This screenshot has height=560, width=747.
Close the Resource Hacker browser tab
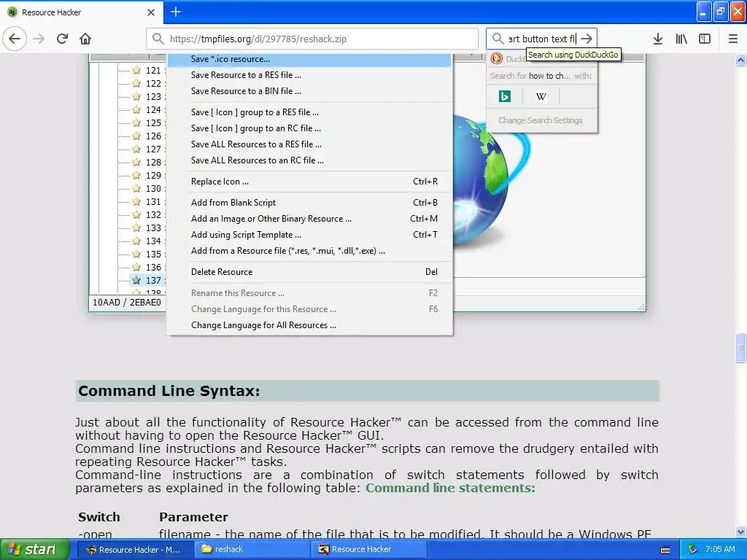[150, 12]
